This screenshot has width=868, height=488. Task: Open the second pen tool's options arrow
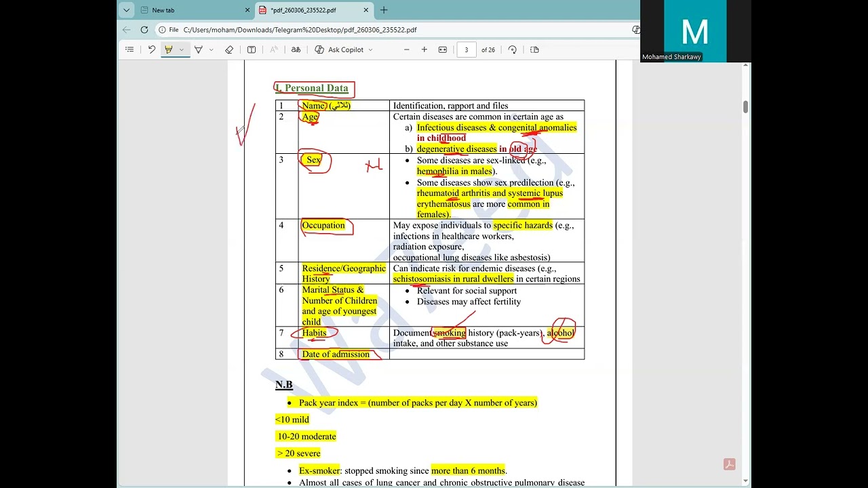point(211,49)
